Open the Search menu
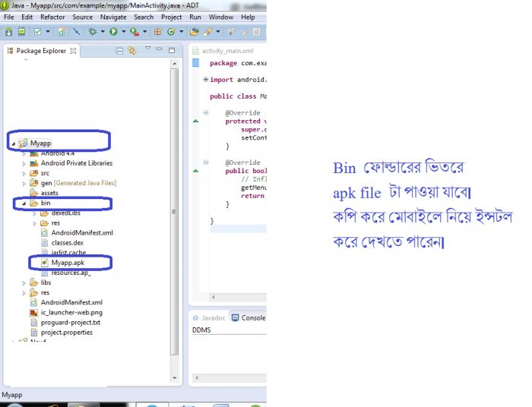The width and height of the screenshot is (532, 407). click(144, 17)
